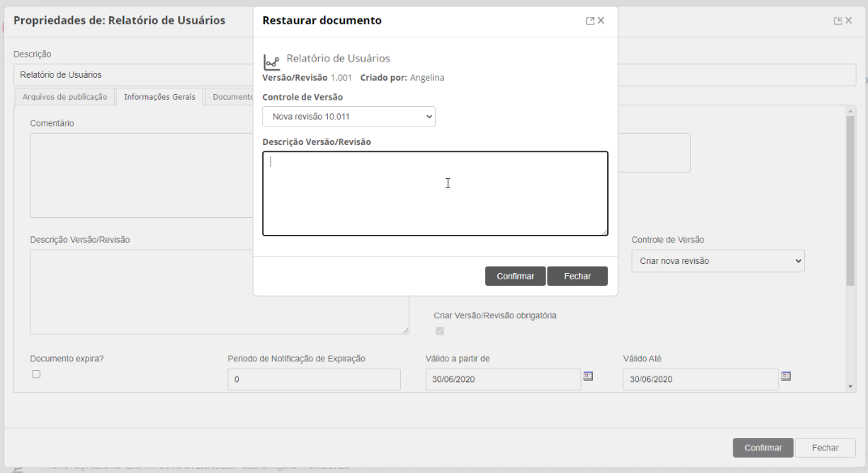Switch to Informações Gerais tab
The image size is (868, 473).
point(160,97)
